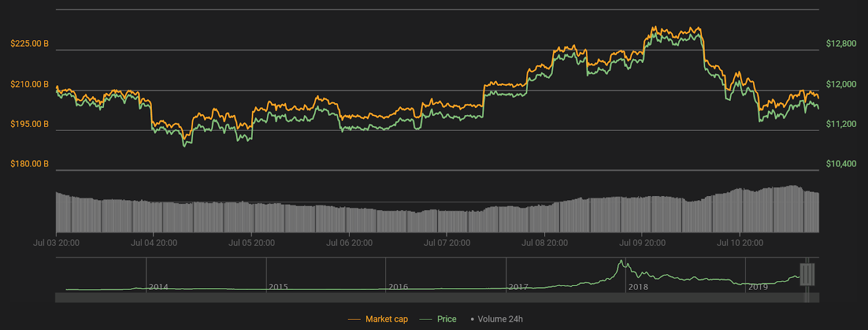Screen dimensions: 868x330
Task: Click the Jul 04 20:00 time label
Action: click(154, 243)
